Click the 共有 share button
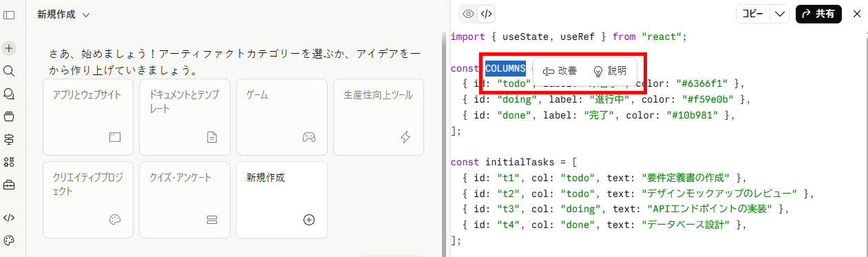The image size is (868, 257). (x=818, y=14)
